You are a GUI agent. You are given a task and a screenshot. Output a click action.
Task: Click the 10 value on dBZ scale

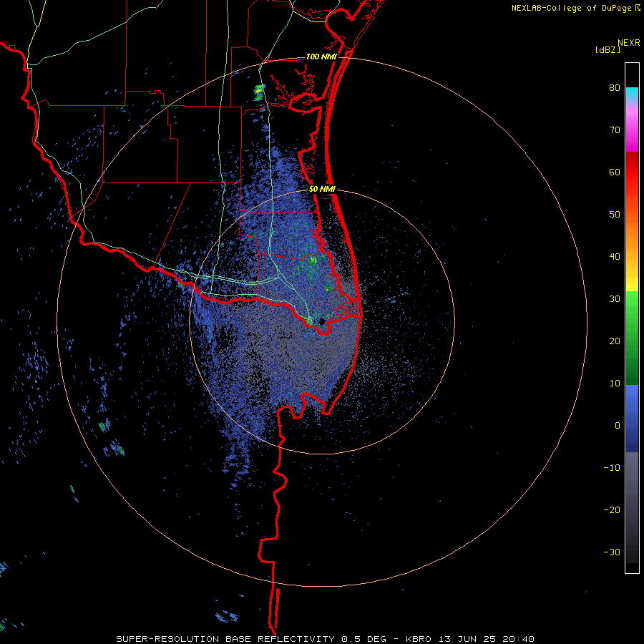pyautogui.click(x=615, y=384)
